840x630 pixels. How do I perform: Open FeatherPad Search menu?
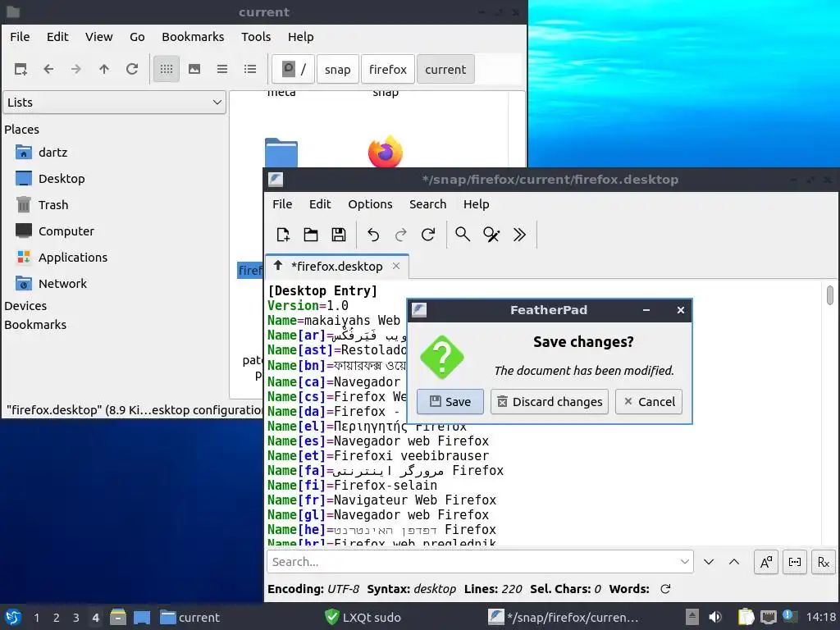(x=427, y=204)
